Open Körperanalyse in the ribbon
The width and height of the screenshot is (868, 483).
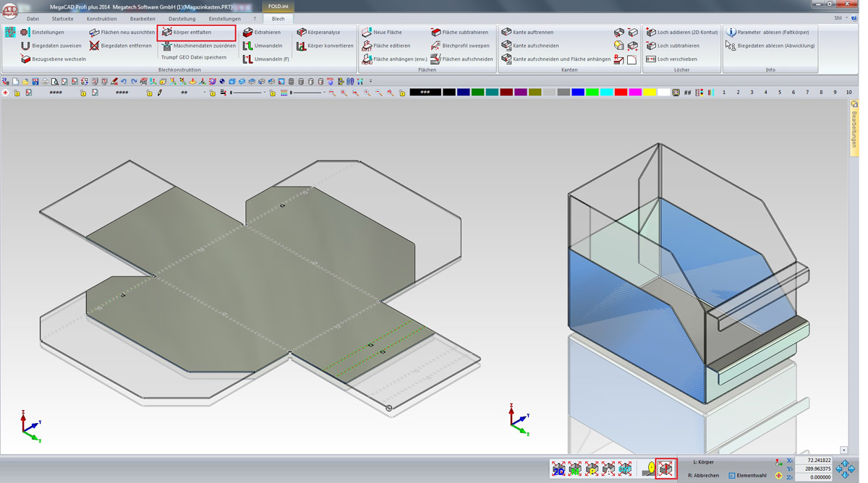[x=323, y=33]
